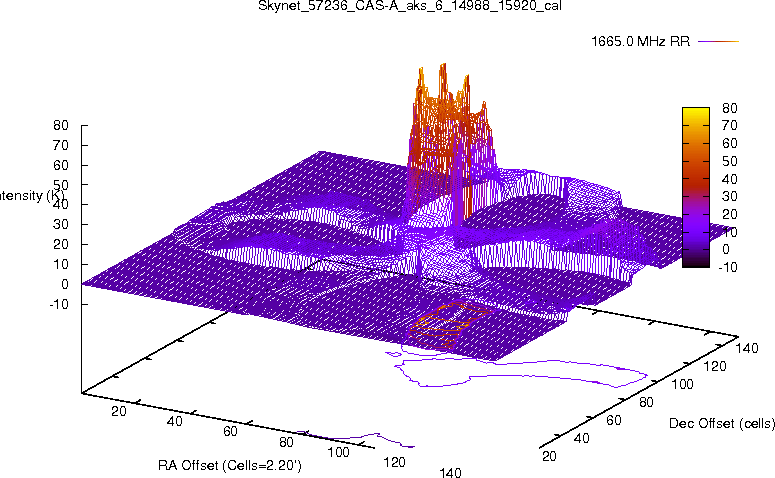Click the 70 tick on the Intensity axis

61,145
